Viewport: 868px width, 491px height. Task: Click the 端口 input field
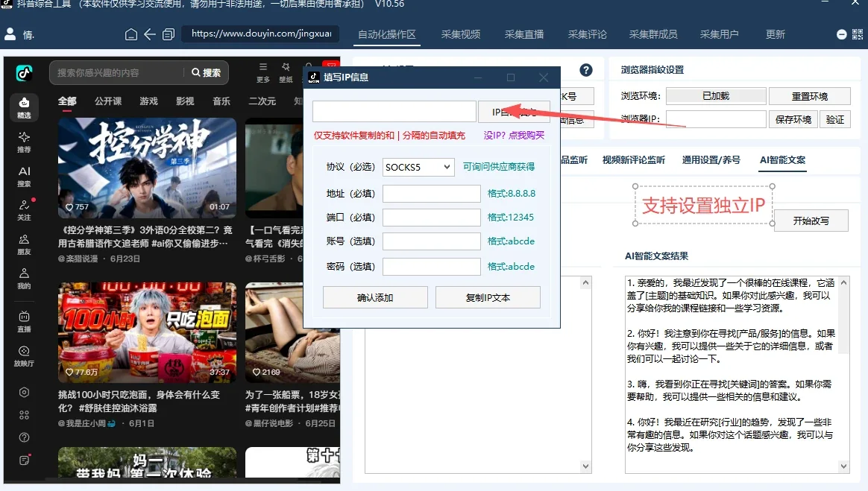coord(431,218)
